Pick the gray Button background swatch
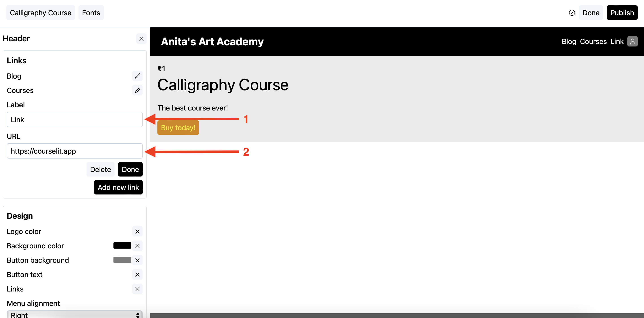This screenshot has width=644, height=318. 122,260
